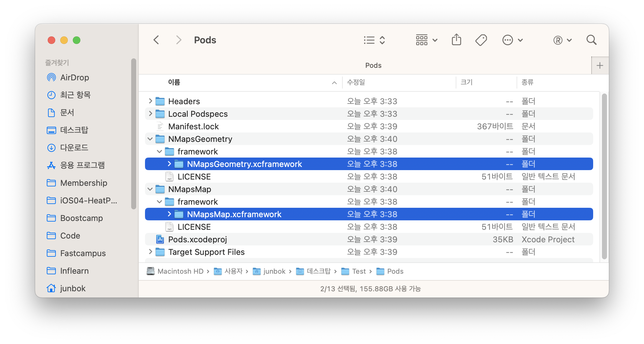Expand Target Support Files folder
The image size is (644, 344).
tap(150, 252)
